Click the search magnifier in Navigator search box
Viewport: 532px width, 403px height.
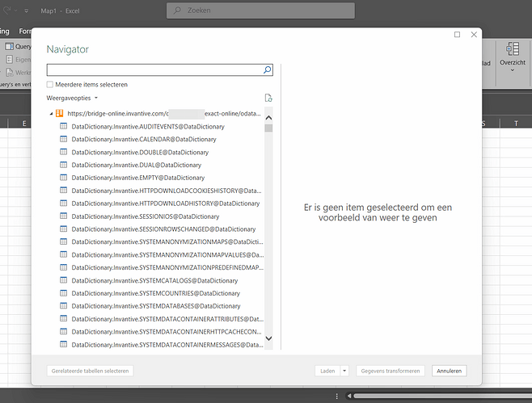click(267, 69)
